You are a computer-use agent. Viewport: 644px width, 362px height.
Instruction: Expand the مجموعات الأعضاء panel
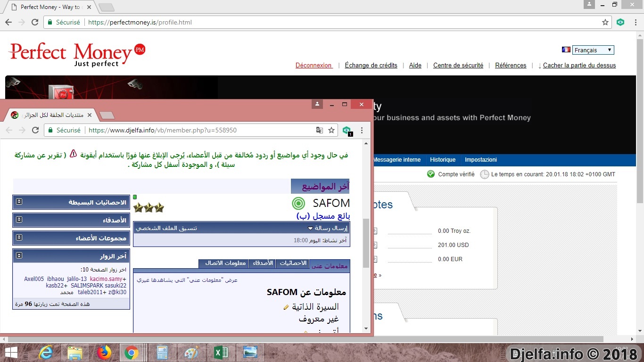[19, 238]
